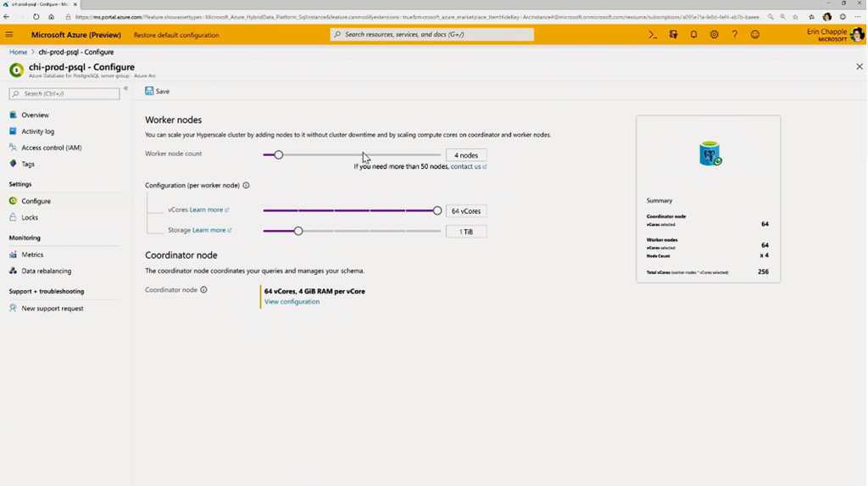The height and width of the screenshot is (486, 868).
Task: Open the notifications bell icon
Action: point(693,35)
